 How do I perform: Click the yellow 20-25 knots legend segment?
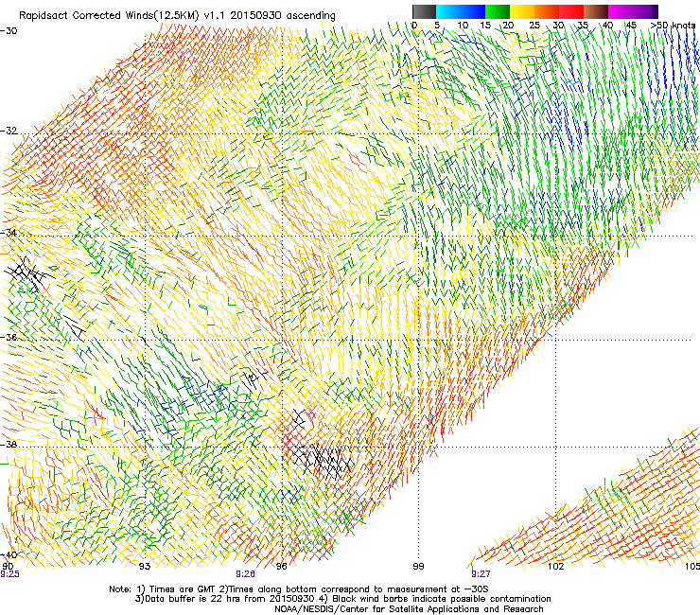click(x=522, y=11)
